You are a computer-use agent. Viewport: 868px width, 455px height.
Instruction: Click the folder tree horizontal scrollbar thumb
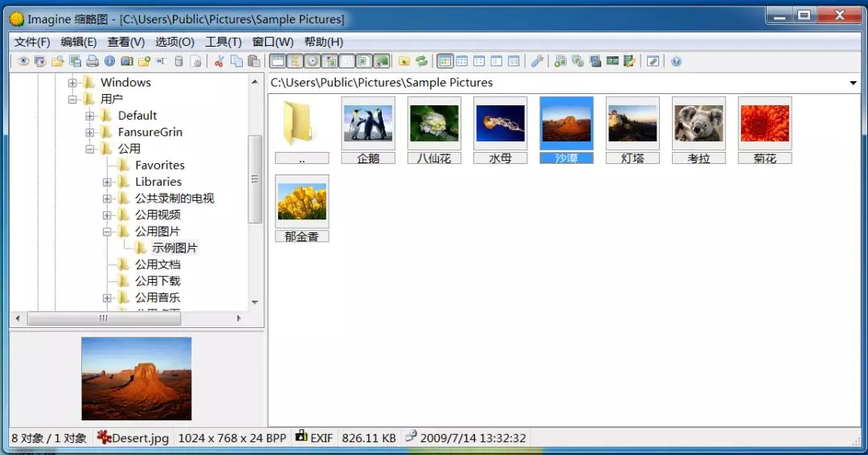tap(104, 318)
